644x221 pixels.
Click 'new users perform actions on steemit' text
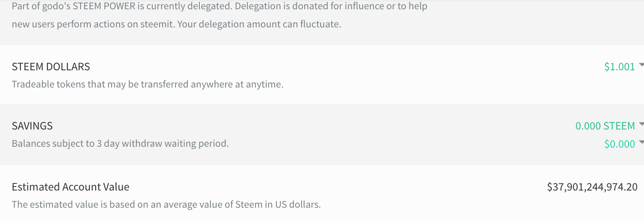[93, 24]
